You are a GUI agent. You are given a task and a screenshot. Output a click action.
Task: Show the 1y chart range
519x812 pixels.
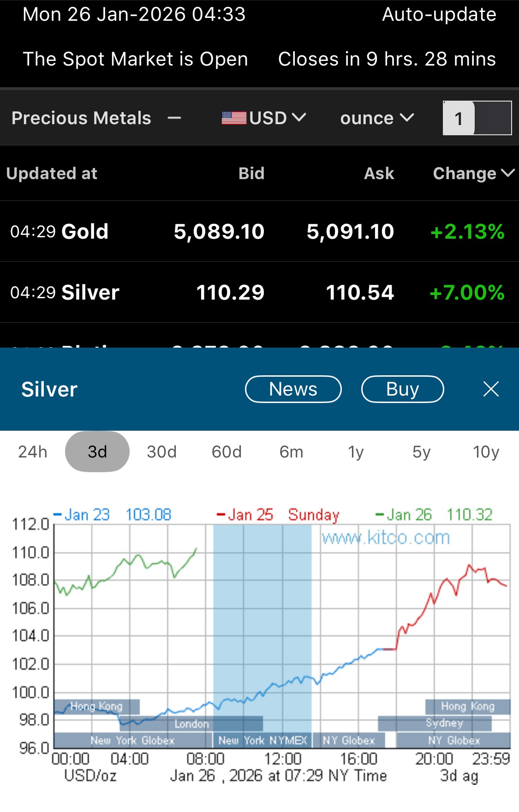pos(356,451)
